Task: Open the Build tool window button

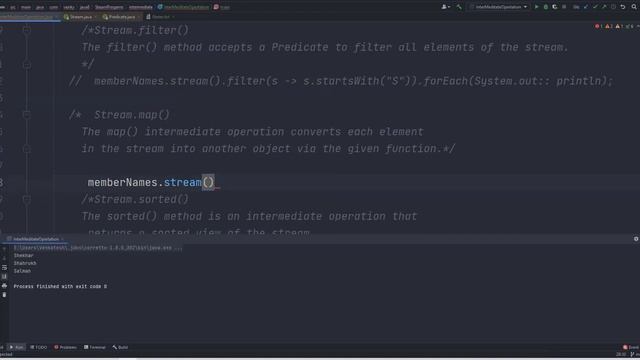Action: tap(120, 347)
